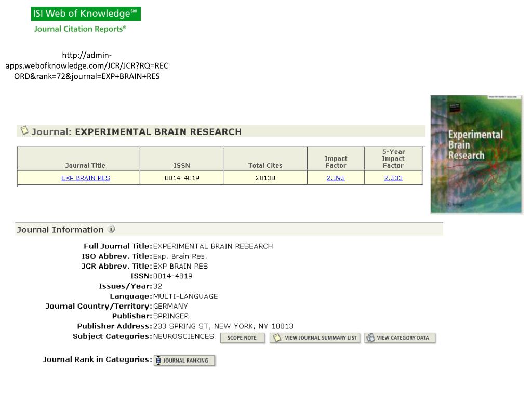Click the SCOPE NOTE button
The height and width of the screenshot is (399, 532).
(x=242, y=338)
